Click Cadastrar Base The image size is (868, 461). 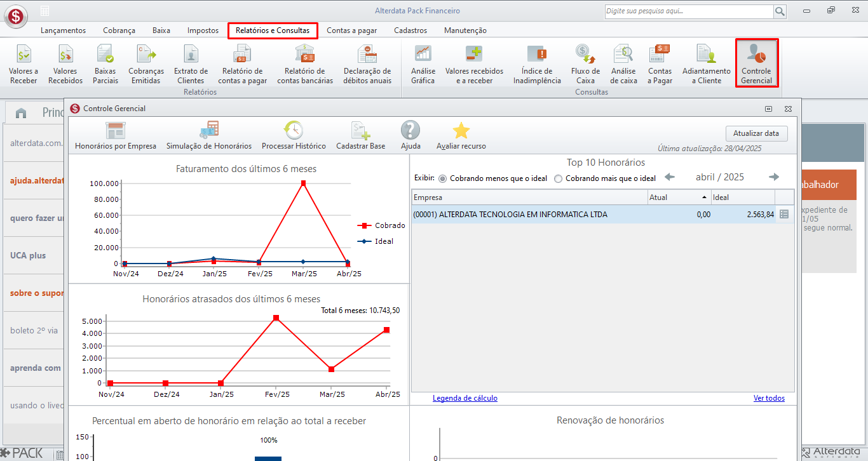360,135
